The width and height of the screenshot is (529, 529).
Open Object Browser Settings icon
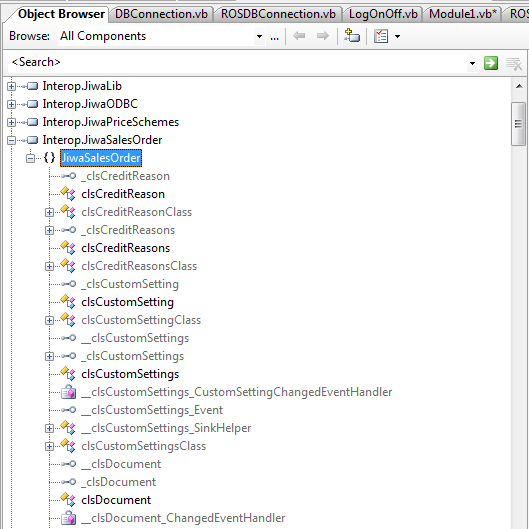381,36
